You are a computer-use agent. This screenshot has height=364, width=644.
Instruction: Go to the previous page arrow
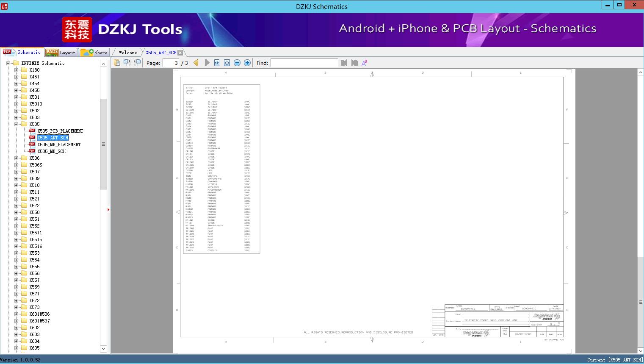click(196, 63)
